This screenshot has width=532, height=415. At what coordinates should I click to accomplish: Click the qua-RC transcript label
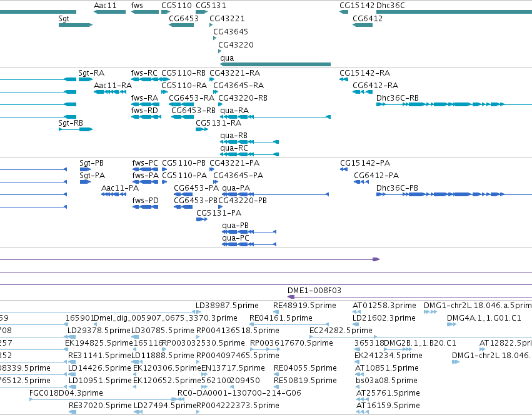[234, 148]
